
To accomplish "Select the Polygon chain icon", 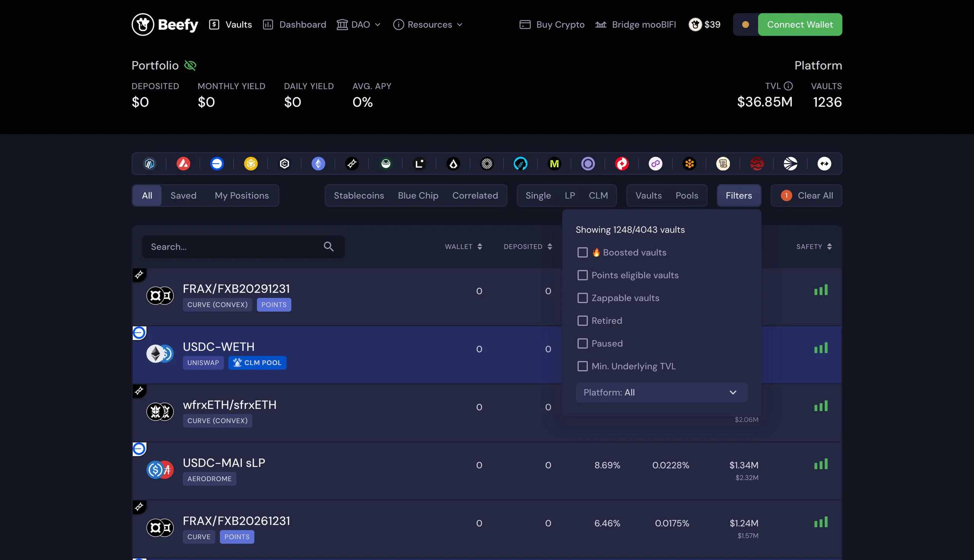I will 656,164.
